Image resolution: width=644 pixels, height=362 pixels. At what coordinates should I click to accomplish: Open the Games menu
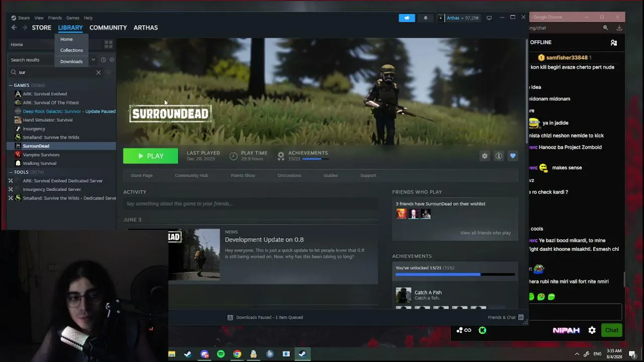click(x=73, y=18)
